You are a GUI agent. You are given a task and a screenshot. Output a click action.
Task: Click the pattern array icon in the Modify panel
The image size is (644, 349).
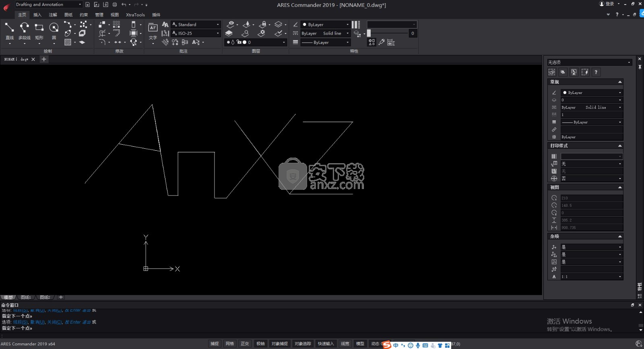(x=116, y=24)
